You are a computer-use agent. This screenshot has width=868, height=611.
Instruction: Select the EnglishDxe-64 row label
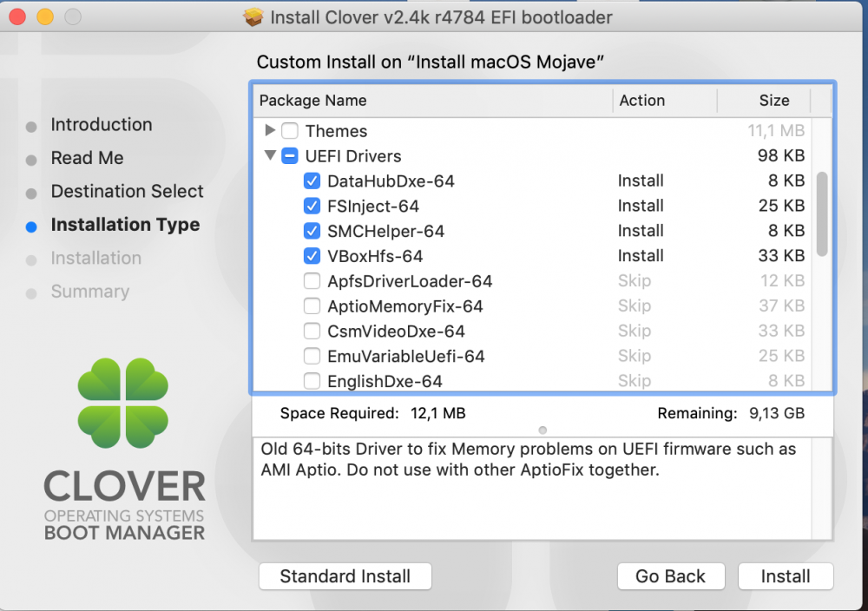click(385, 381)
